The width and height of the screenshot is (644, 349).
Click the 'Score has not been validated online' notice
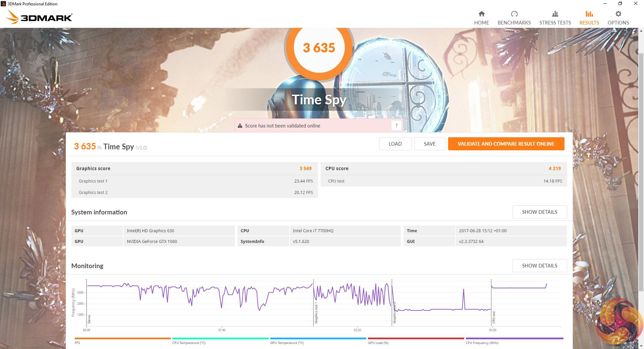click(319, 126)
